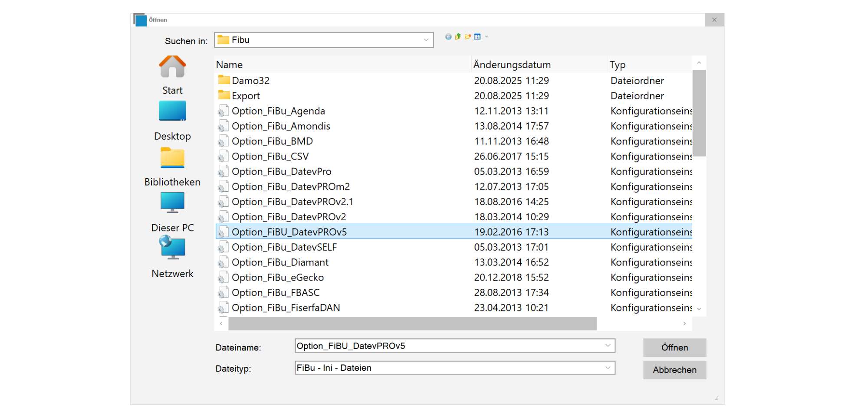Click the scroll up arrow
Screen dimensions: 868x415
(699, 63)
